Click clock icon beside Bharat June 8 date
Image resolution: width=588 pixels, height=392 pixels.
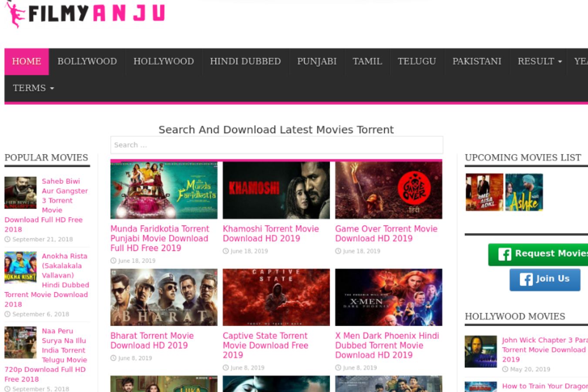(113, 358)
